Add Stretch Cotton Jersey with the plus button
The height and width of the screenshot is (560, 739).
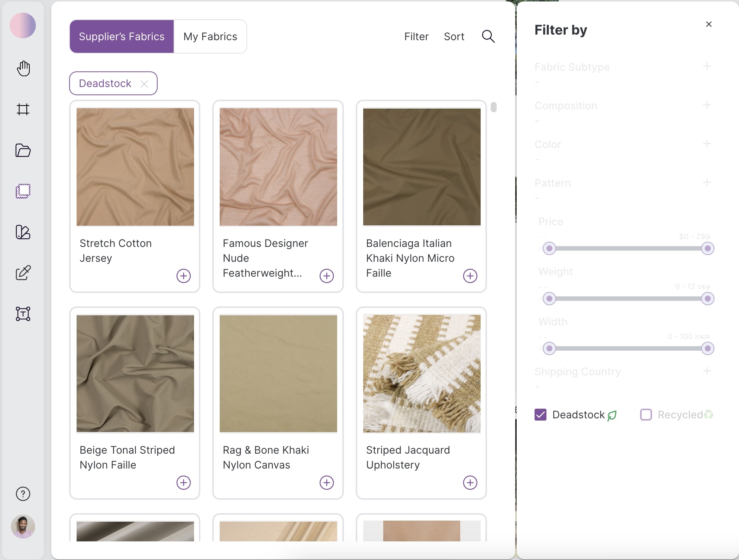[183, 276]
